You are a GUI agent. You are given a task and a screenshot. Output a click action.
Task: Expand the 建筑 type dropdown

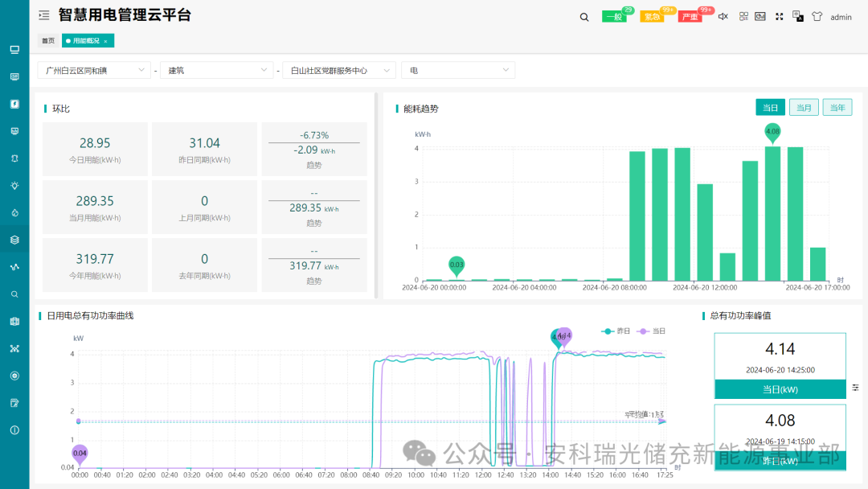[216, 70]
